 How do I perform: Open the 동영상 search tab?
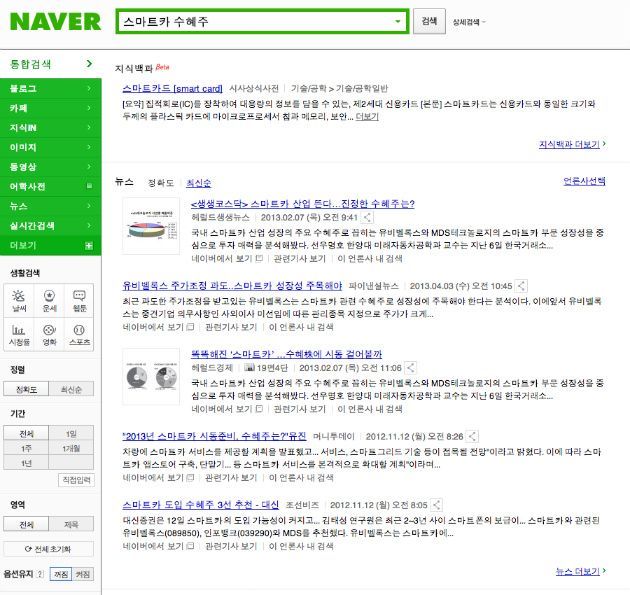(x=51, y=167)
